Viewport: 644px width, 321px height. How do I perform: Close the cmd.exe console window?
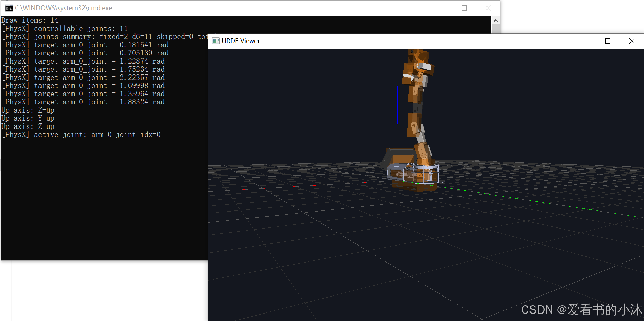tap(488, 8)
